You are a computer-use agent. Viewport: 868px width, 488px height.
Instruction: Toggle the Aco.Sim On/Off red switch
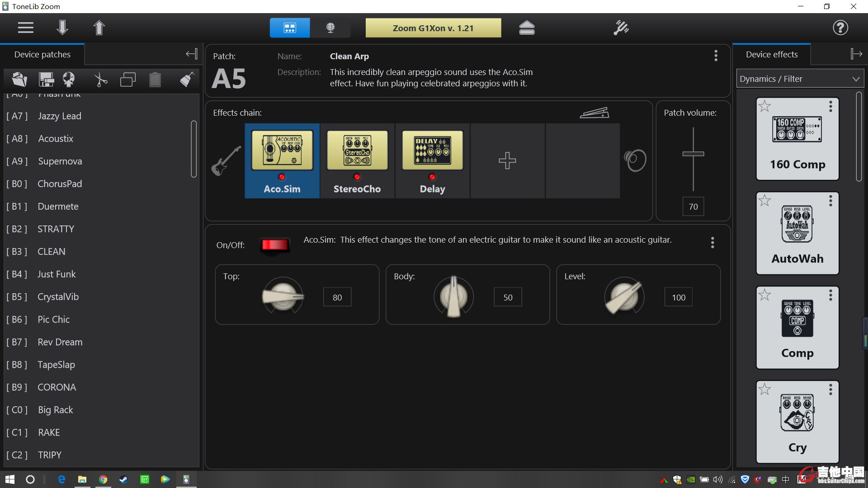[x=275, y=245]
